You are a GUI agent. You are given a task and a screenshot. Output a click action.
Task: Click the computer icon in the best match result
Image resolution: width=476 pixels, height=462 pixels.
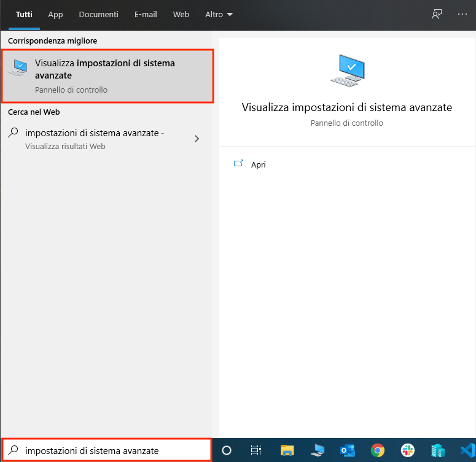[x=18, y=67]
